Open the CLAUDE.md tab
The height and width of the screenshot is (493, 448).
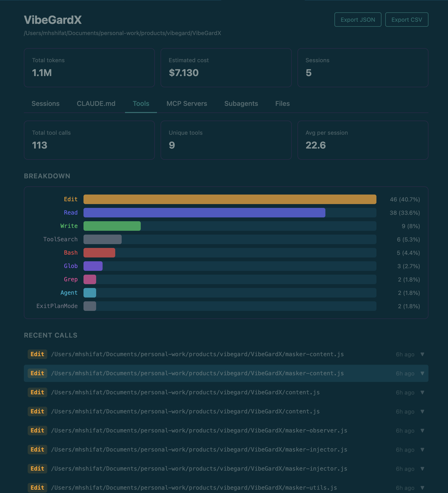(x=96, y=103)
